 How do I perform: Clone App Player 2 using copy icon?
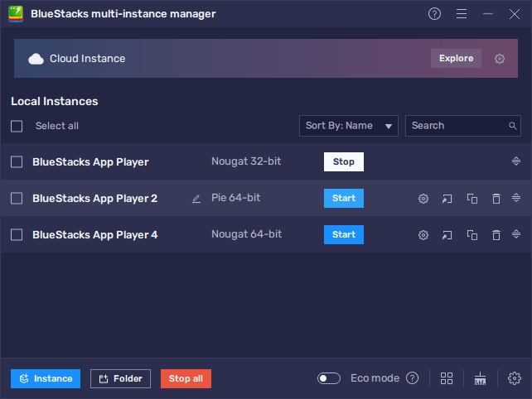pyautogui.click(x=472, y=199)
